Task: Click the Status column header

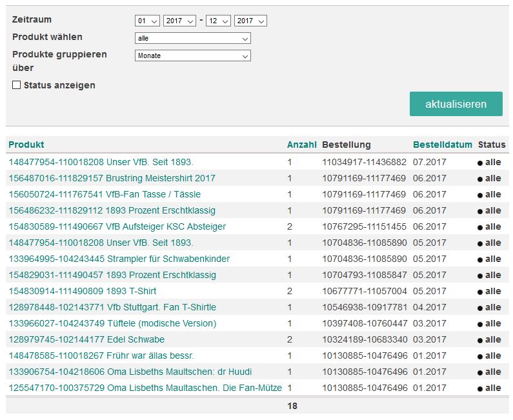Action: point(492,145)
